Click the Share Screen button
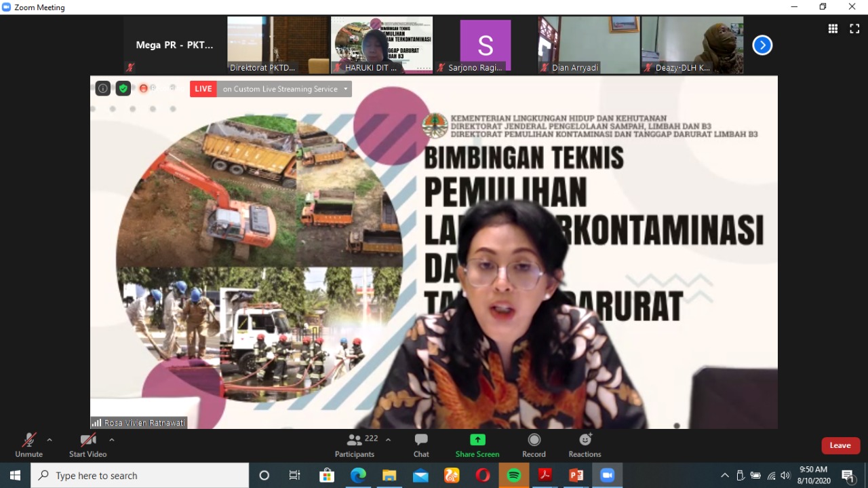This screenshot has height=488, width=868. (477, 445)
